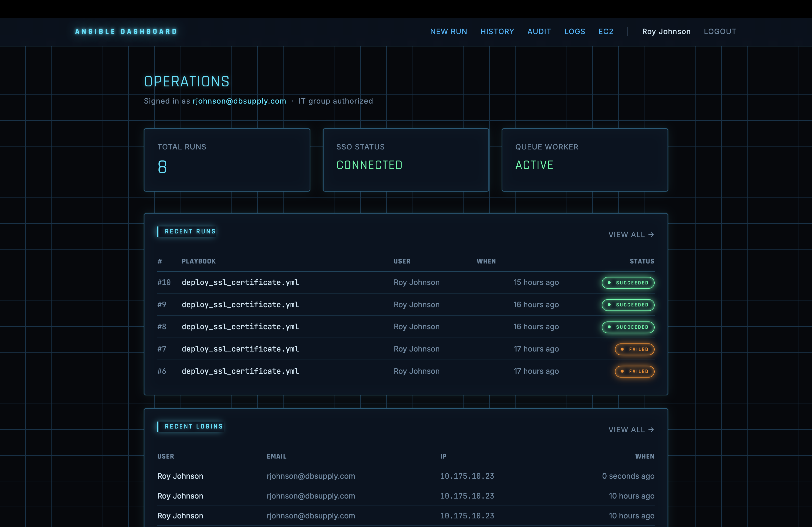Click SUCCEEDED badge for run #10
This screenshot has height=527, width=812.
628,283
